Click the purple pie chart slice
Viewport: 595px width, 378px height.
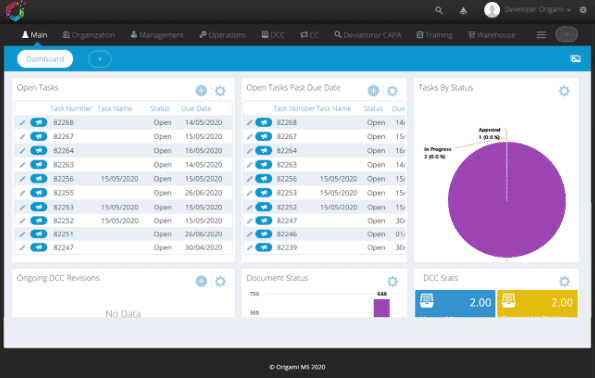point(507,200)
